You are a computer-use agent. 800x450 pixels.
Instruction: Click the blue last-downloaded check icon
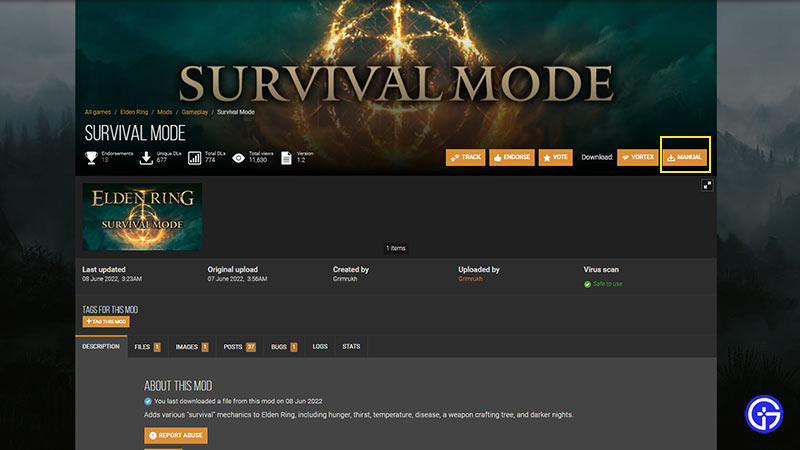[x=148, y=402]
